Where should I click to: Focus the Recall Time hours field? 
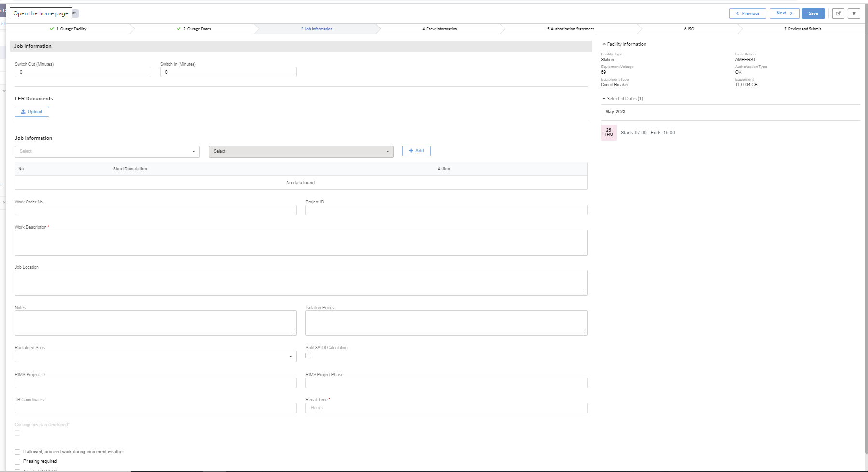(x=446, y=408)
